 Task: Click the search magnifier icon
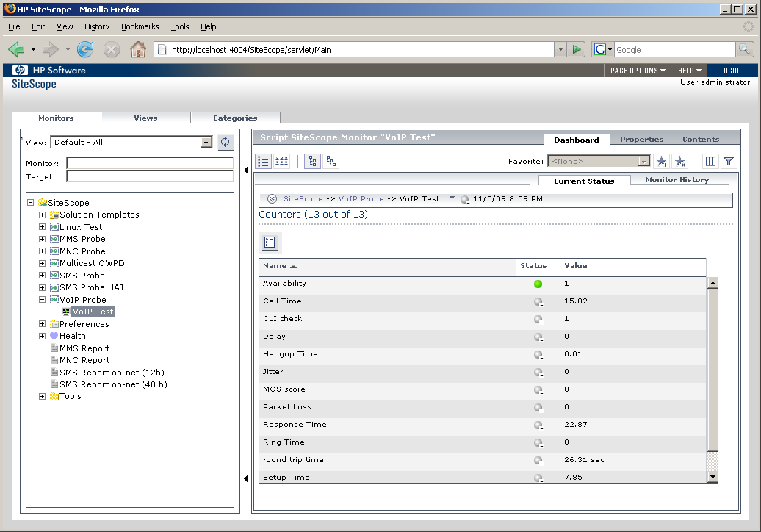744,49
